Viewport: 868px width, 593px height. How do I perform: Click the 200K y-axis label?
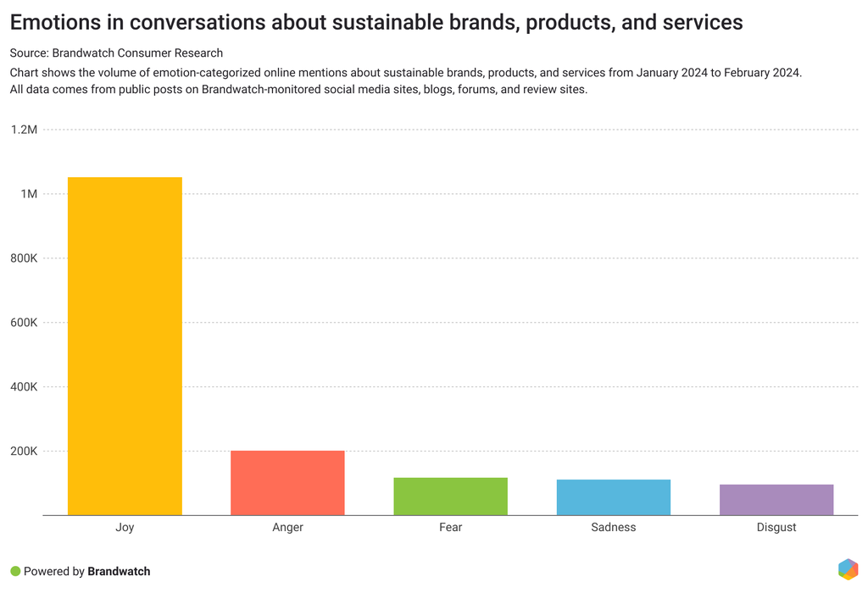point(23,452)
